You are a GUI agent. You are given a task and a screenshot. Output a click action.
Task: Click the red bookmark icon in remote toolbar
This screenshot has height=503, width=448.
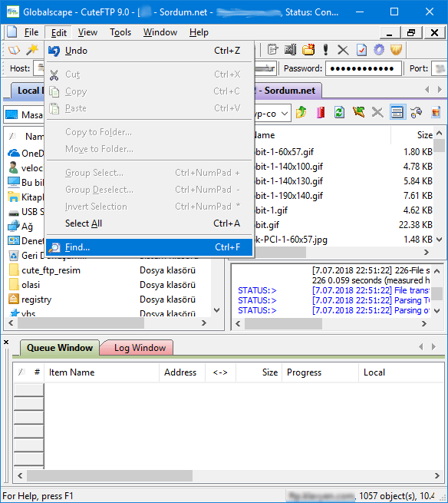pos(321,112)
